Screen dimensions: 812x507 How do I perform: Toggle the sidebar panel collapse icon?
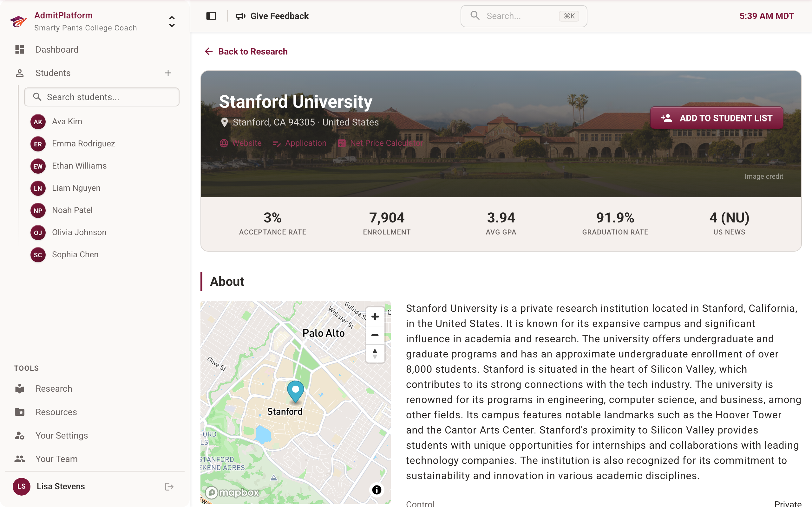coord(211,16)
